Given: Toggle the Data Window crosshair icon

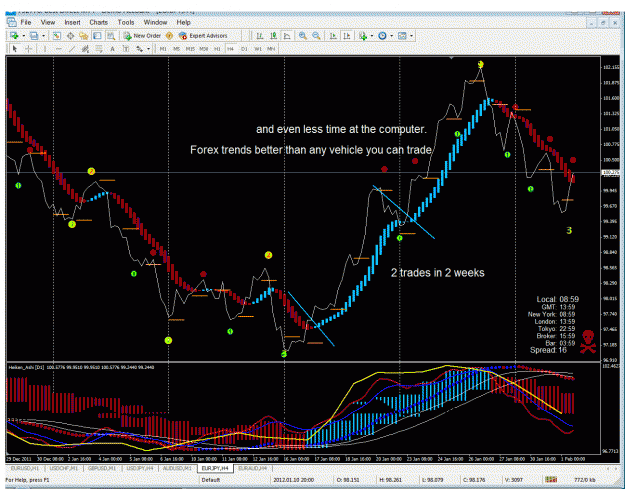Looking at the screenshot, I should (x=70, y=36).
